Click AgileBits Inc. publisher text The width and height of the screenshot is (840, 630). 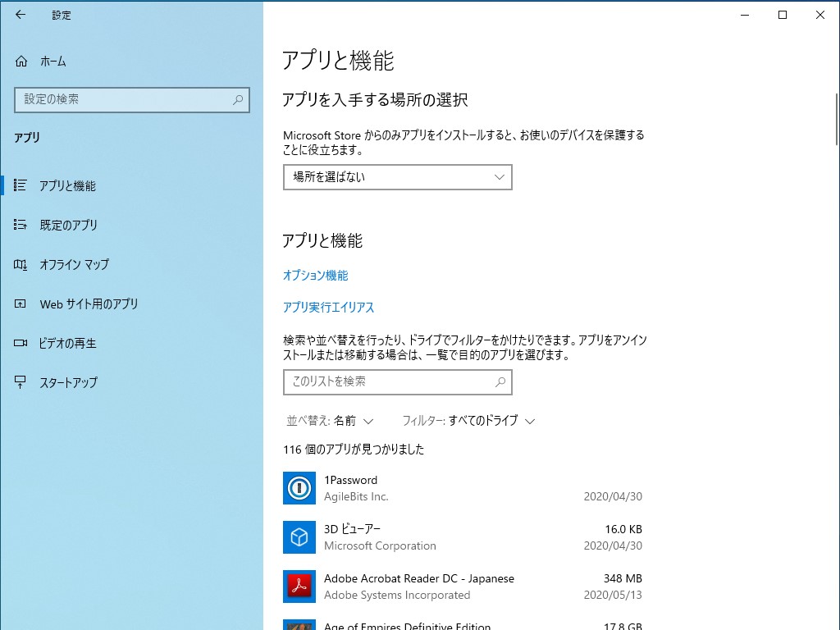pos(356,496)
